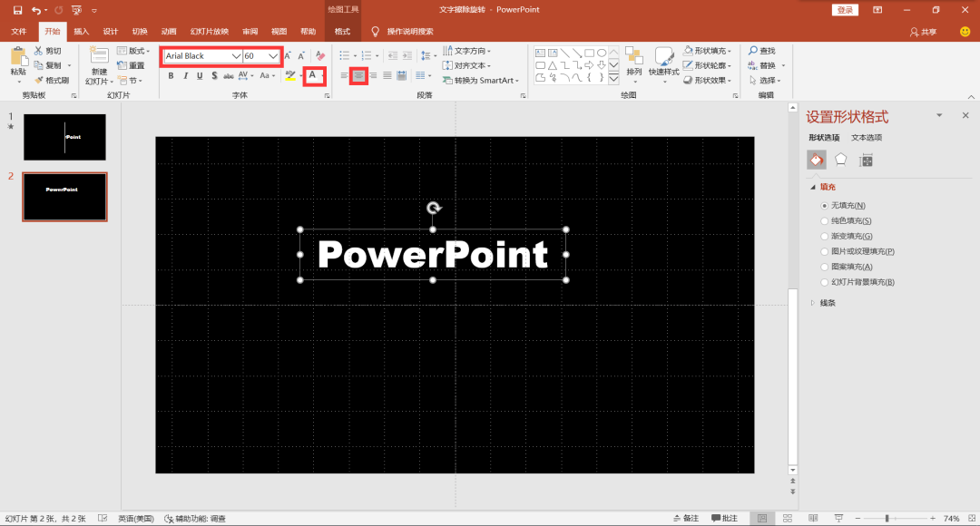This screenshot has height=526, width=980.
Task: Click the font color A swatch button
Action: (x=312, y=76)
